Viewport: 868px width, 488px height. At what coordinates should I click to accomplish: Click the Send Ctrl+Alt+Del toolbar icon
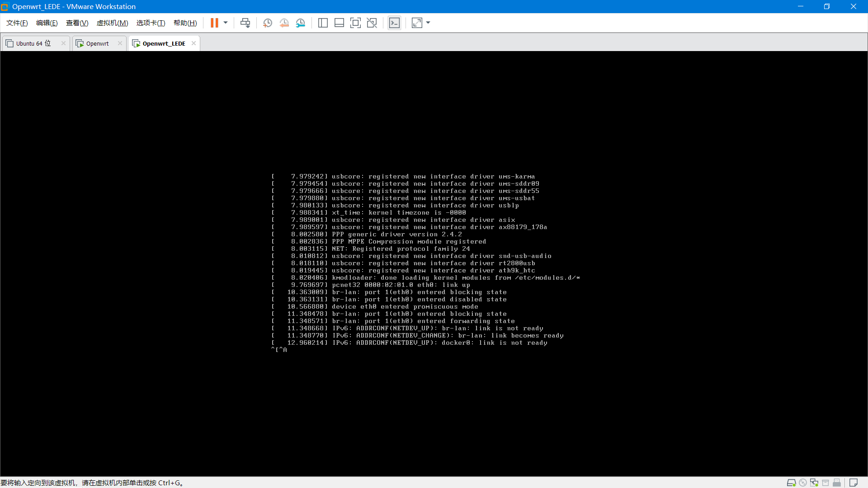point(245,23)
